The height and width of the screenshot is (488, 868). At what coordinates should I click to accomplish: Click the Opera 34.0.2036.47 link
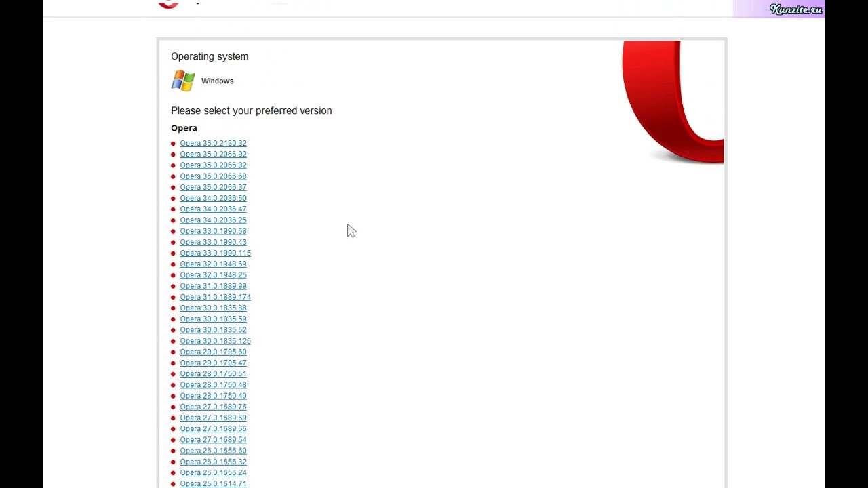pos(213,209)
